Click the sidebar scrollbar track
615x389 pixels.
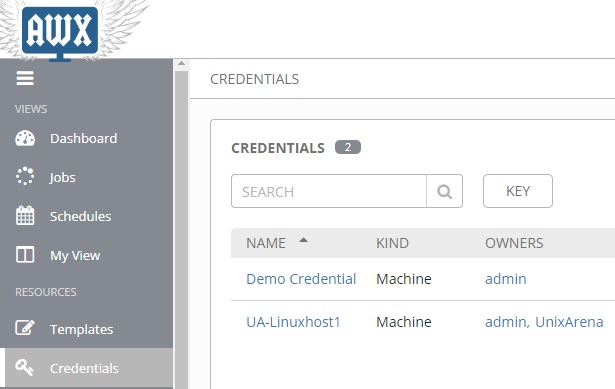[x=181, y=229]
